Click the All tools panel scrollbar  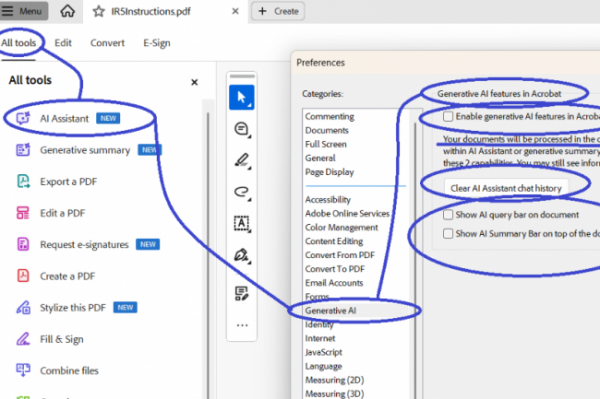click(208, 256)
